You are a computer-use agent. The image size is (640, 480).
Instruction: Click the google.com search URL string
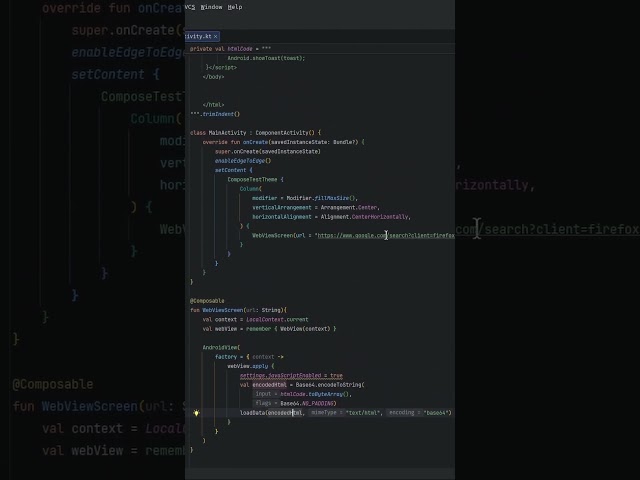pyautogui.click(x=386, y=236)
